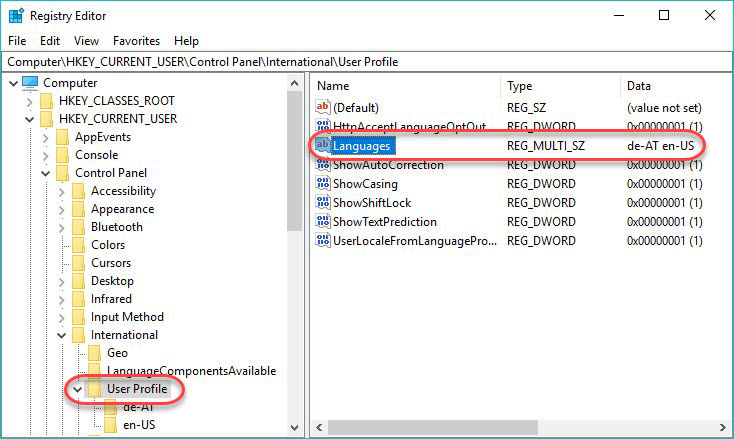Click the values pane horizontal scrollbar thumb
Screen dimensions: 734x439
(x=433, y=427)
